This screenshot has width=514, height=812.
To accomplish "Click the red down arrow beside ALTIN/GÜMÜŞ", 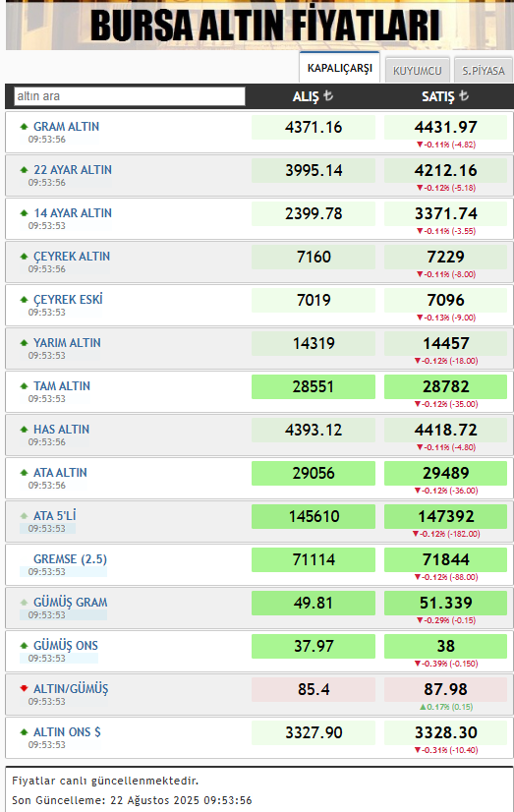I will pos(24,688).
